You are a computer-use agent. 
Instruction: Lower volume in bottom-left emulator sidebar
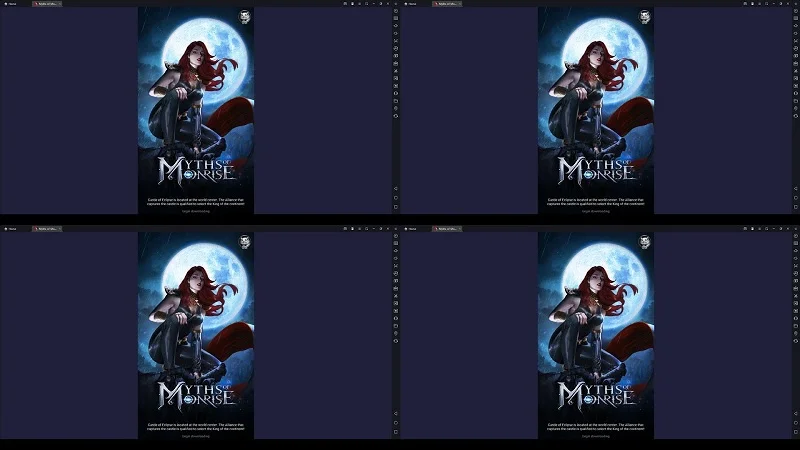tap(396, 258)
